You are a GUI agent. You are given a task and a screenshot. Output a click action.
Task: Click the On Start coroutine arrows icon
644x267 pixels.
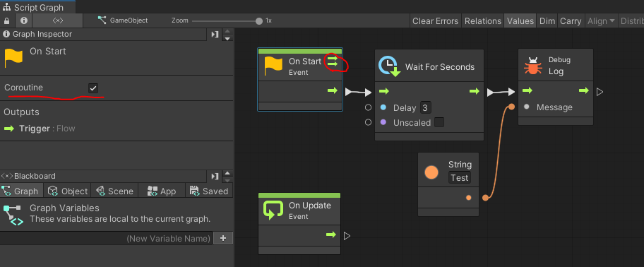click(333, 61)
